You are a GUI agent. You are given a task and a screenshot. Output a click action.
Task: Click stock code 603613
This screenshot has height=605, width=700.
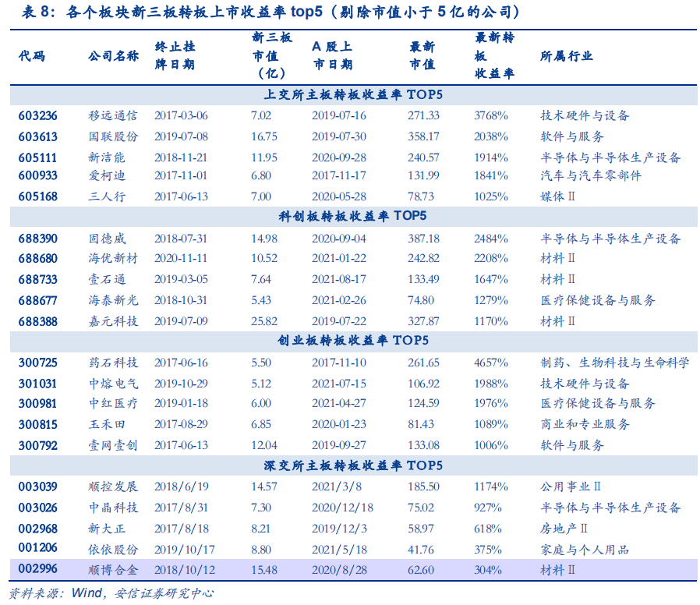coord(38,137)
